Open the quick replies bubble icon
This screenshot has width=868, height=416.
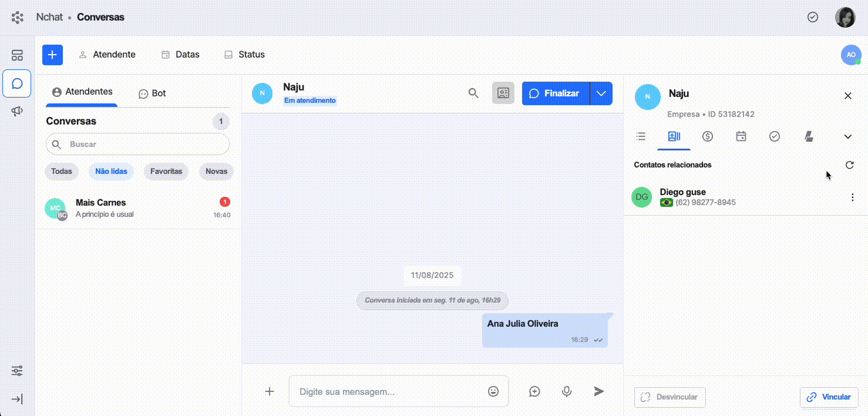click(x=534, y=391)
